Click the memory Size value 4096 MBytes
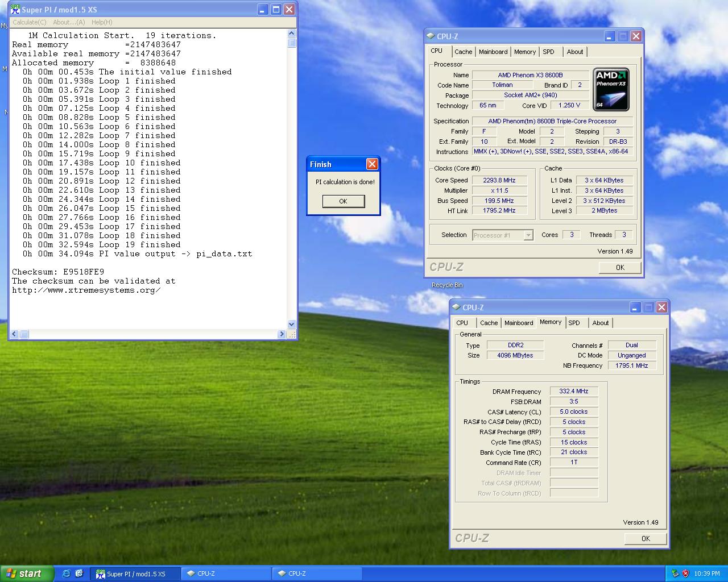The height and width of the screenshot is (582, 728). click(515, 355)
